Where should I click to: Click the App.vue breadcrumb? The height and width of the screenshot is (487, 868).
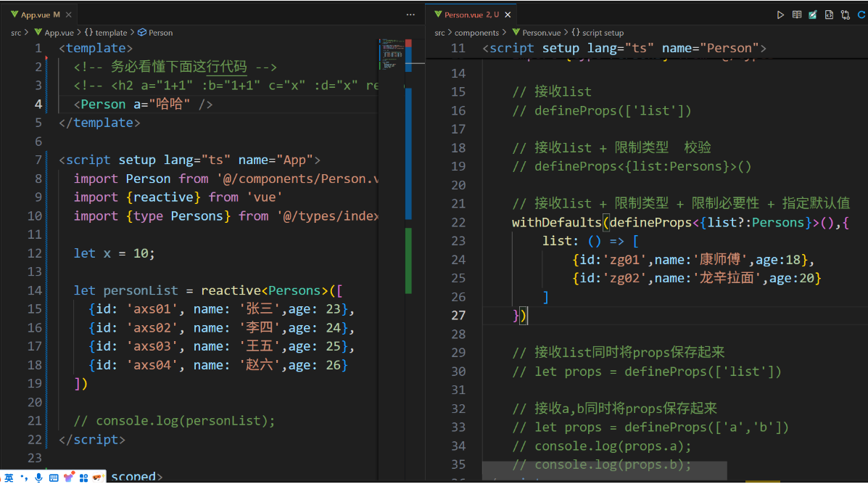tap(54, 33)
